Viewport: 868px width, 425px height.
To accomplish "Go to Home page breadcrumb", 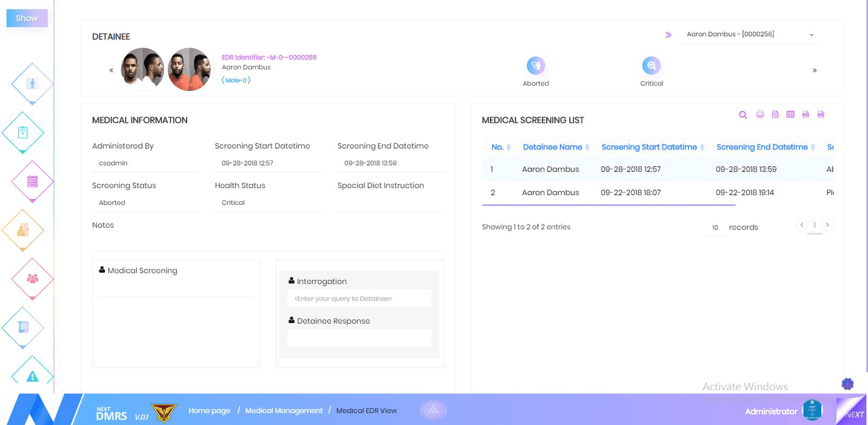I will (x=209, y=411).
